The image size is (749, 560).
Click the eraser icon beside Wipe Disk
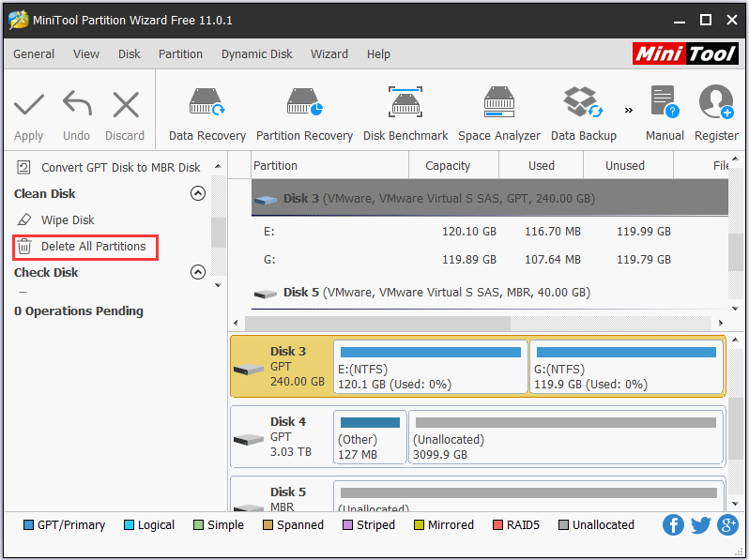(23, 219)
